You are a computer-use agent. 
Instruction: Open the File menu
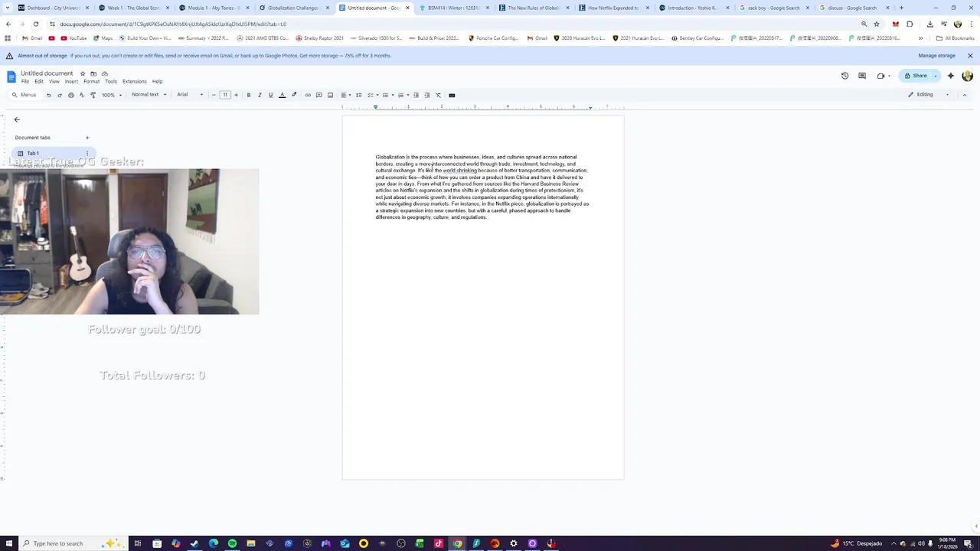pos(25,81)
